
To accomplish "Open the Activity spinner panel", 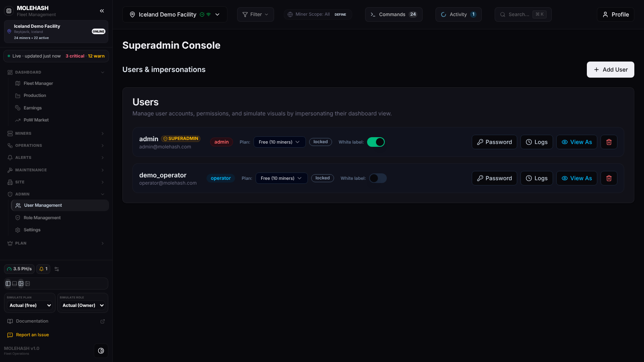I will pyautogui.click(x=458, y=14).
